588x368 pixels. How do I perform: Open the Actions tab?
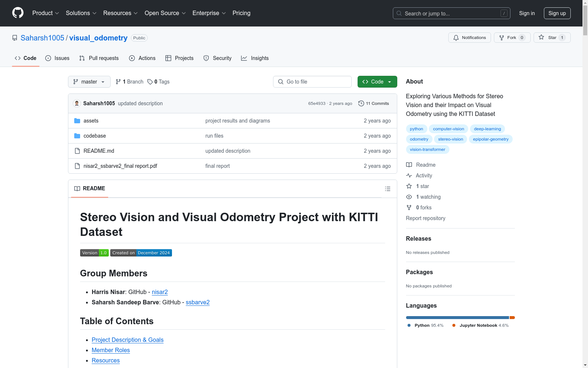point(142,58)
